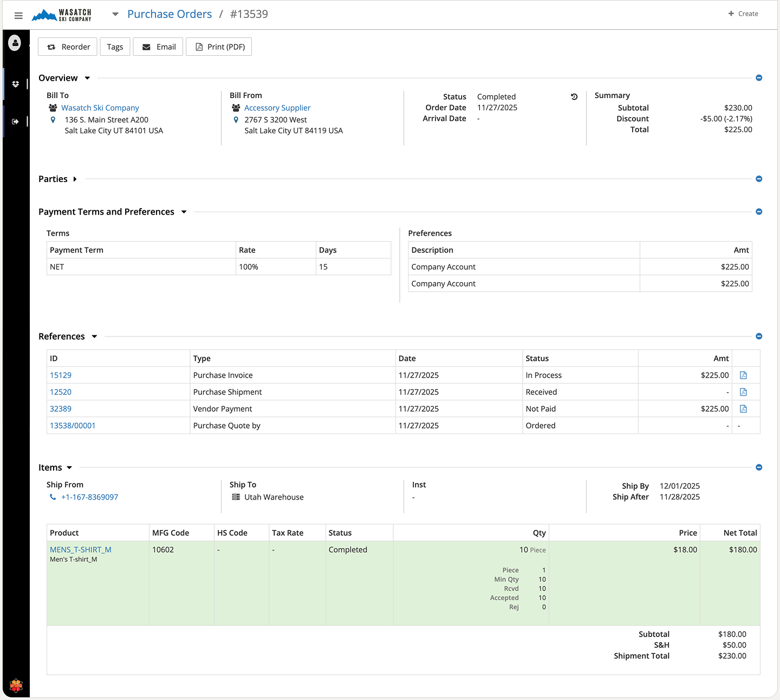This screenshot has width=780, height=700.
Task: Click the Dropbox icon in sidebar
Action: 16,84
